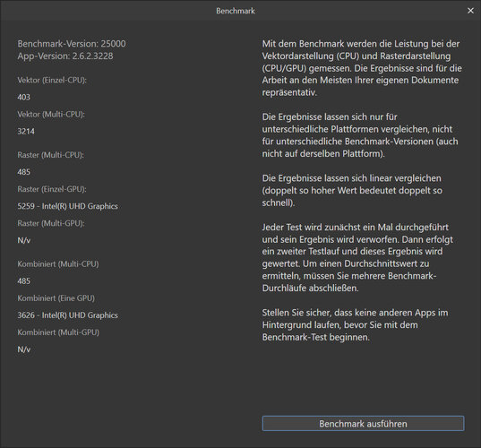Click the Vektor (Multi-CPU) label
This screenshot has width=481, height=448.
click(x=51, y=114)
